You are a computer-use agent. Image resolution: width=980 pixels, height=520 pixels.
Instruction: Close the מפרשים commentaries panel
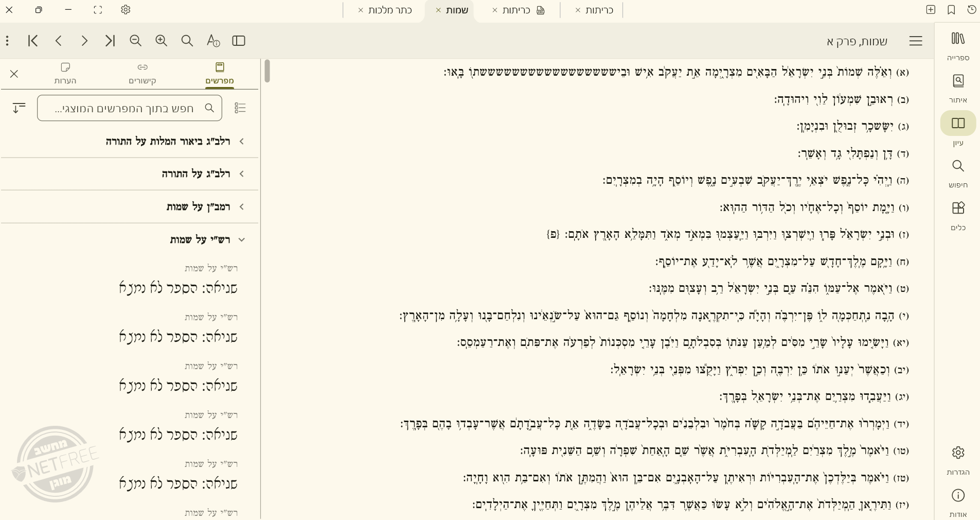pyautogui.click(x=14, y=74)
